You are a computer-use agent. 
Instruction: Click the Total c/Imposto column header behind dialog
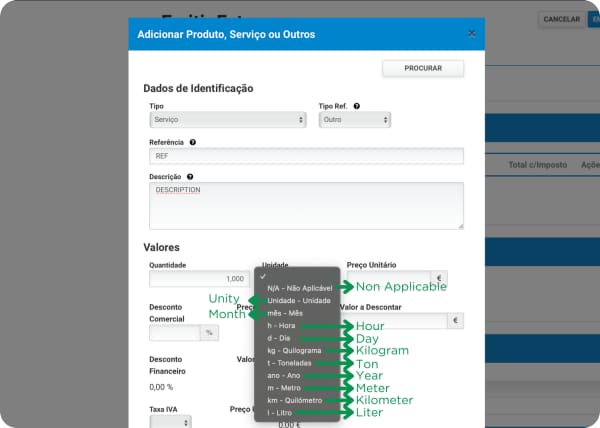click(x=538, y=165)
